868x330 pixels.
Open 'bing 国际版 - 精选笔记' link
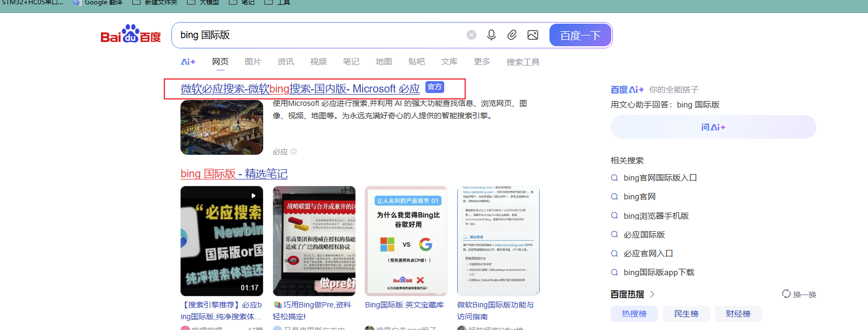point(234,174)
